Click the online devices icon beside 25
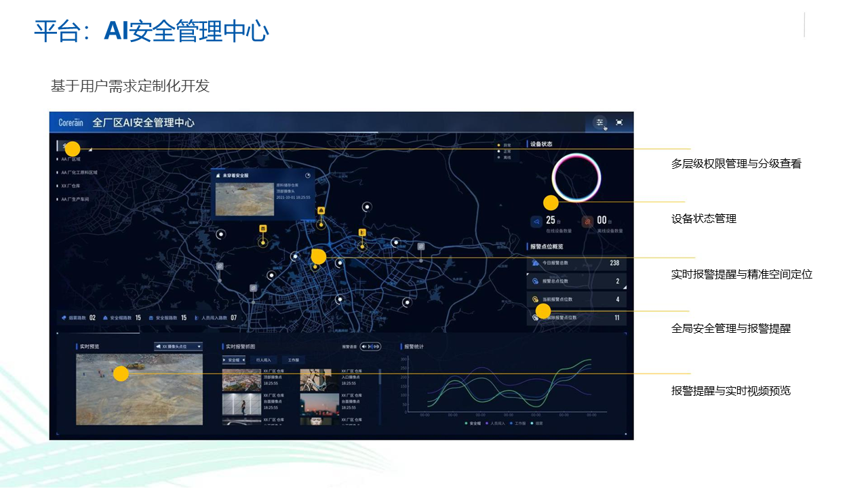The width and height of the screenshot is (868, 488). pos(536,220)
